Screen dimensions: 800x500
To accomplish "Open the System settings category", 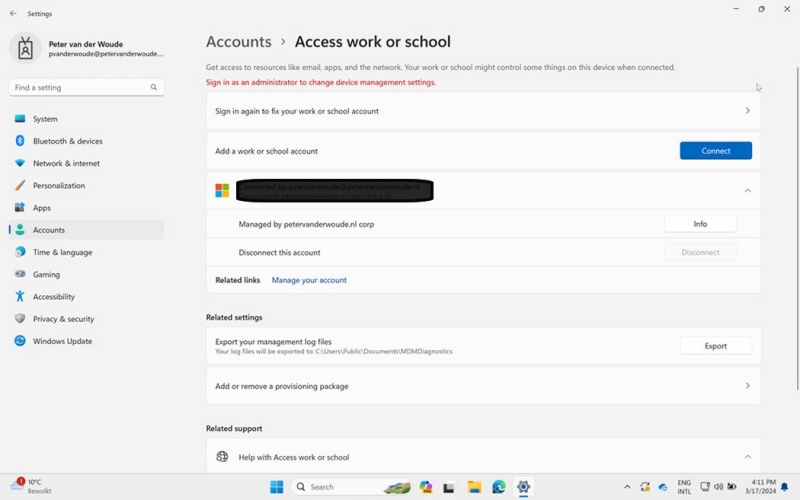I will coord(86,119).
